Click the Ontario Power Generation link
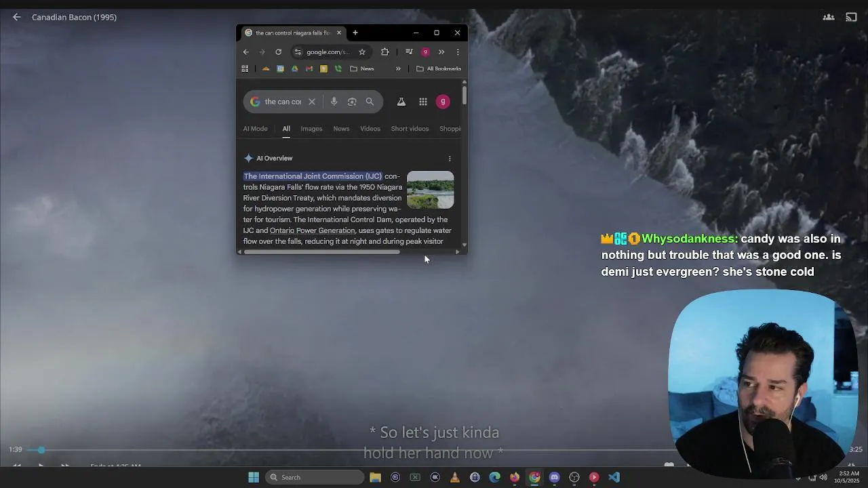 [313, 230]
